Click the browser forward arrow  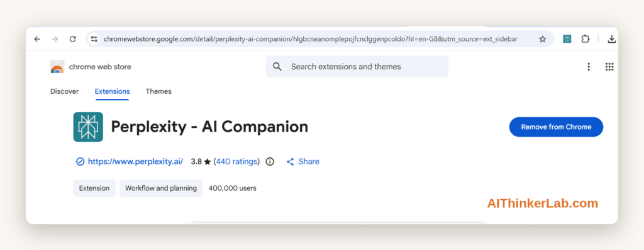(55, 39)
